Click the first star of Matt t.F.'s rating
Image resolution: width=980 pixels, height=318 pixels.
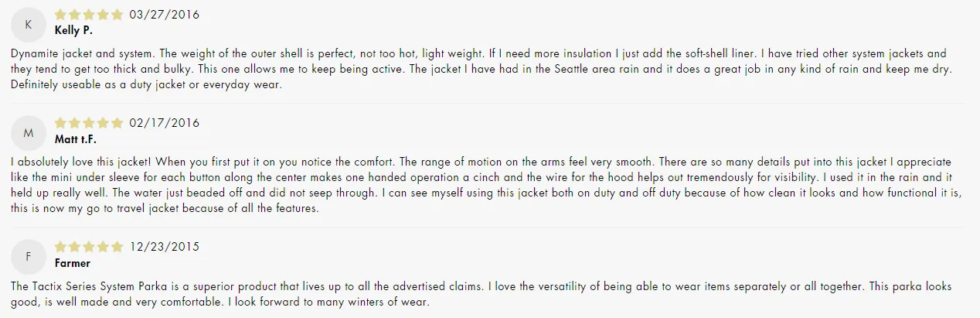pyautogui.click(x=61, y=122)
